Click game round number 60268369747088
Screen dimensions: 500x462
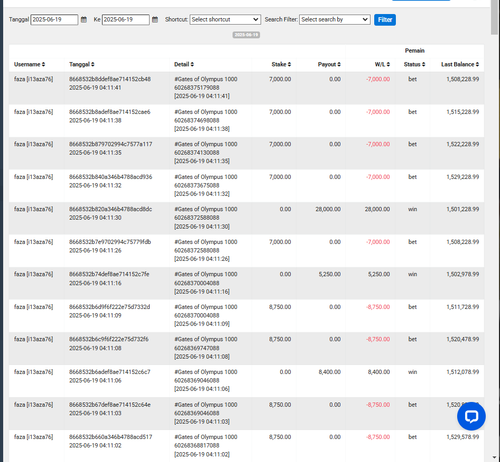pyautogui.click(x=197, y=348)
